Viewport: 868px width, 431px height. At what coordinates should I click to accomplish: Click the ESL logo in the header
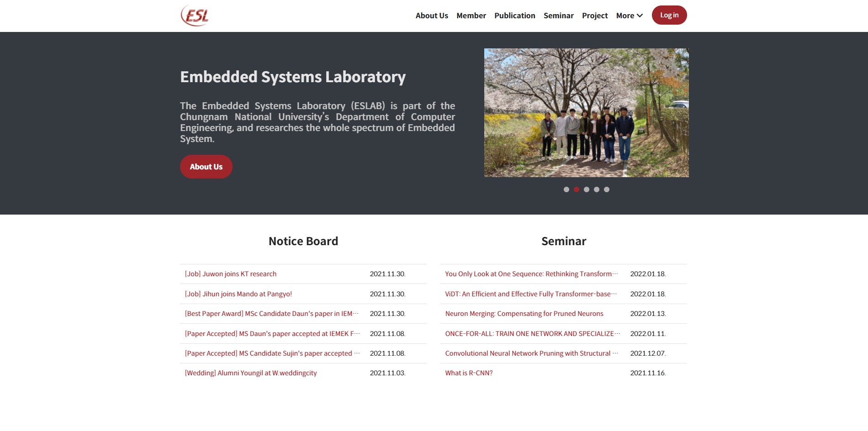tap(195, 16)
